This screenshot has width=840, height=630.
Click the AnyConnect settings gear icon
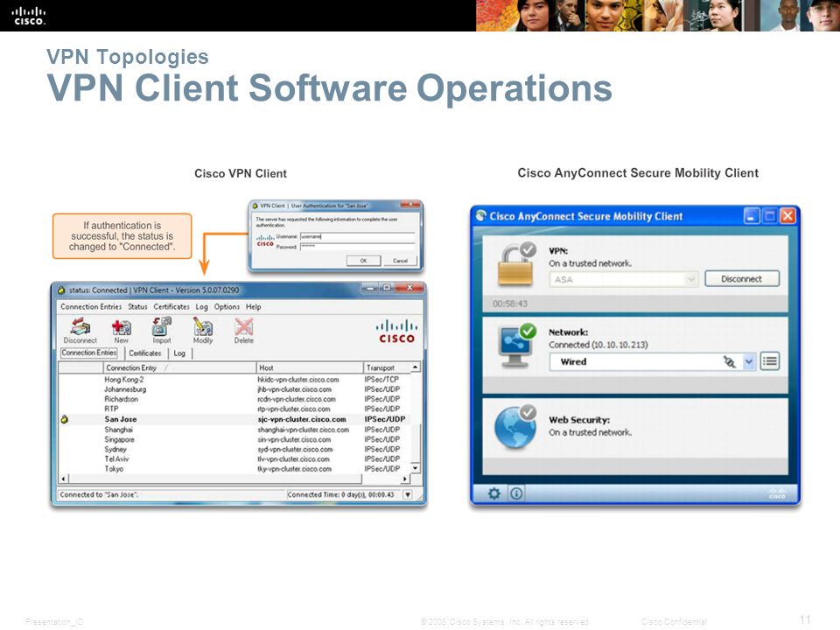tap(493, 493)
